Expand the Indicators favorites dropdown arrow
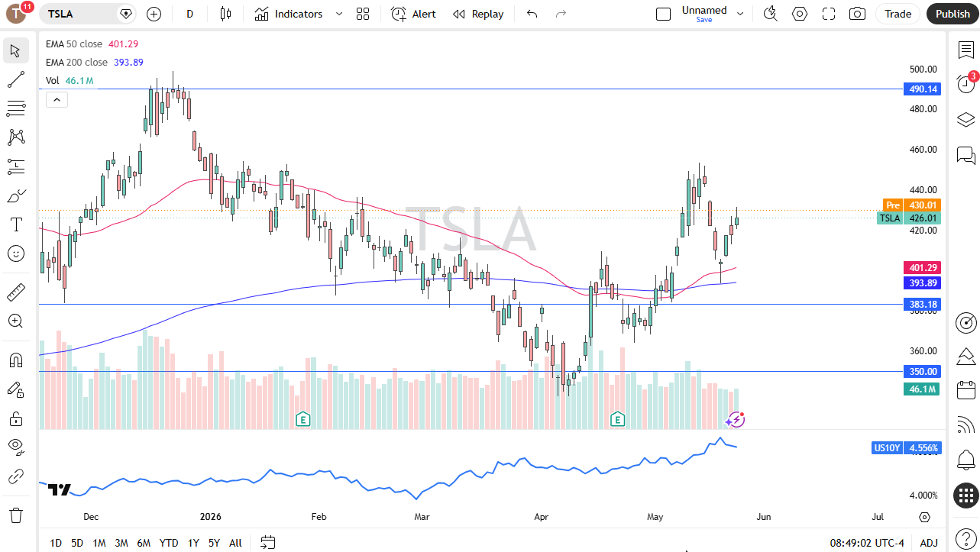The height and width of the screenshot is (552, 980). tap(339, 14)
